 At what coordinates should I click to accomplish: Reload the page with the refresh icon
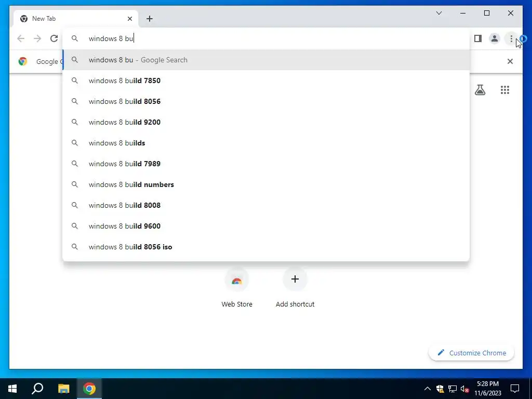54,38
